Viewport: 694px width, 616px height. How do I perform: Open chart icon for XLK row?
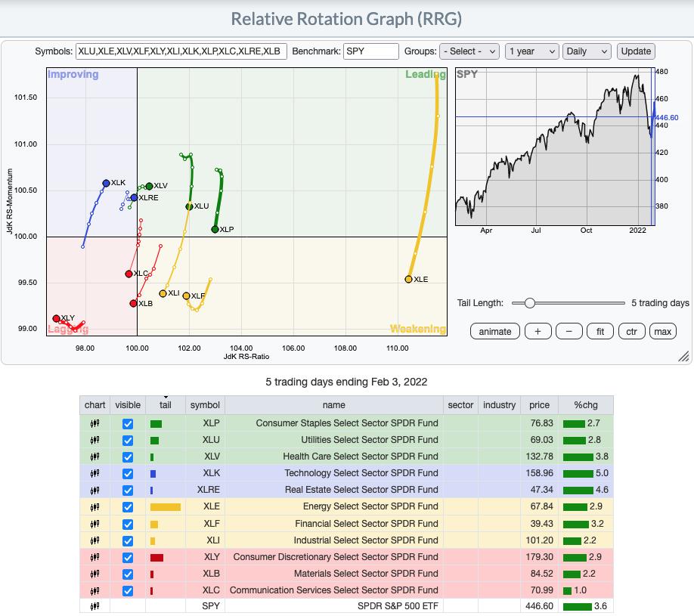click(94, 473)
